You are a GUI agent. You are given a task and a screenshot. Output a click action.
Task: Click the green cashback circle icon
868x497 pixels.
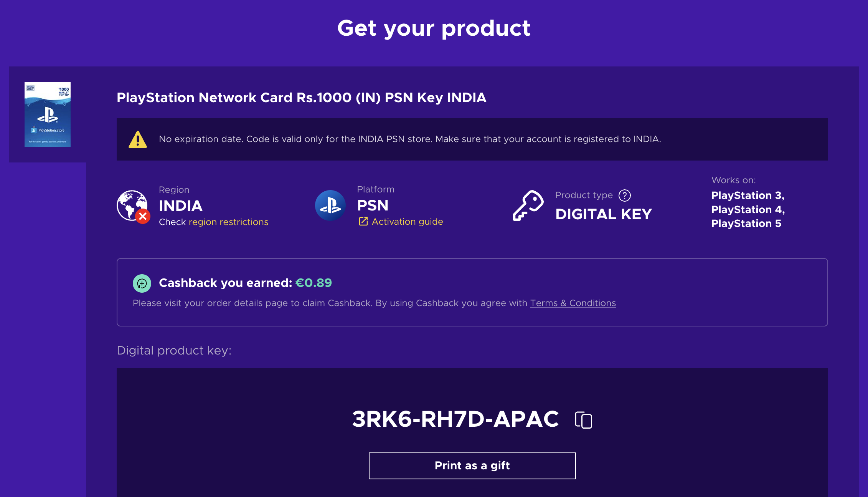142,283
